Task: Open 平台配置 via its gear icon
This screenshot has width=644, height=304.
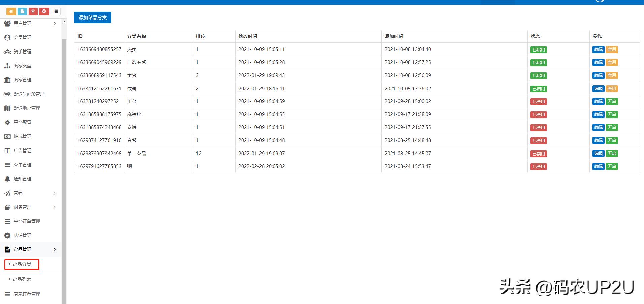Action: pos(7,122)
